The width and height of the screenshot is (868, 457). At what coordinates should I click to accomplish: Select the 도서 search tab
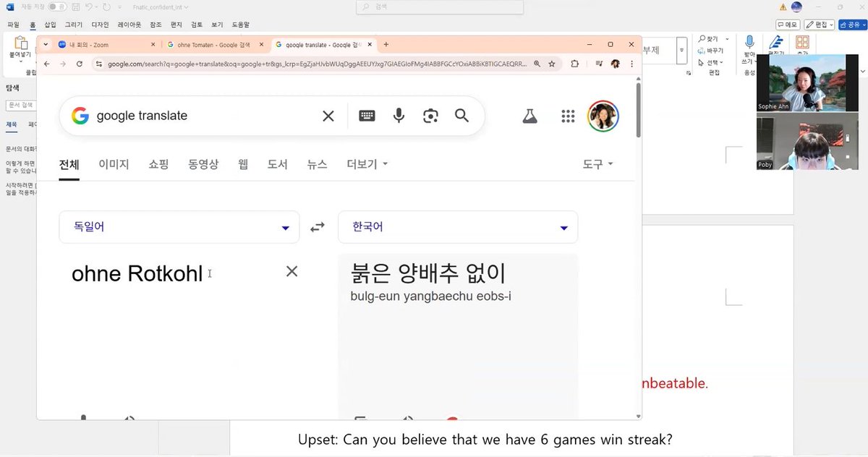pos(277,164)
